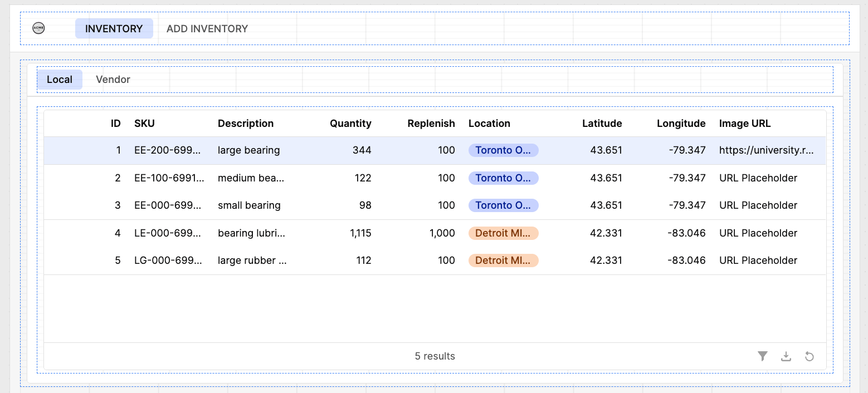The width and height of the screenshot is (868, 393).
Task: Sort by the Quantity column header
Action: click(350, 124)
